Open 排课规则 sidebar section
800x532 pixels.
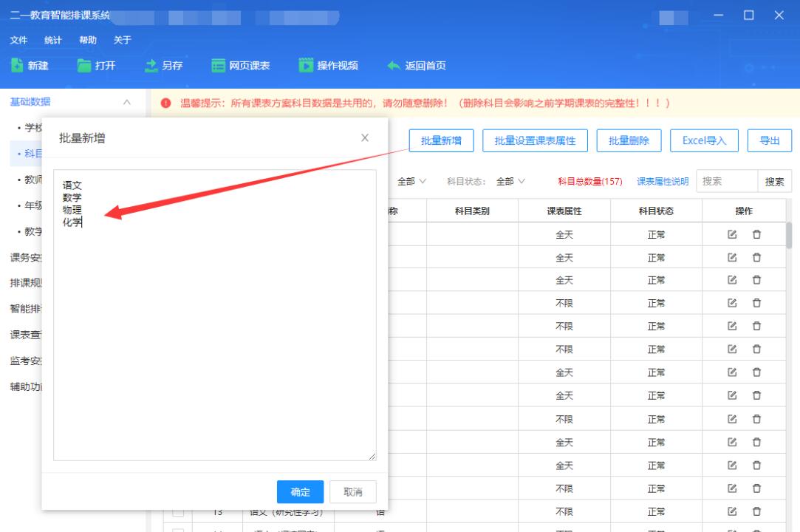pyautogui.click(x=26, y=283)
